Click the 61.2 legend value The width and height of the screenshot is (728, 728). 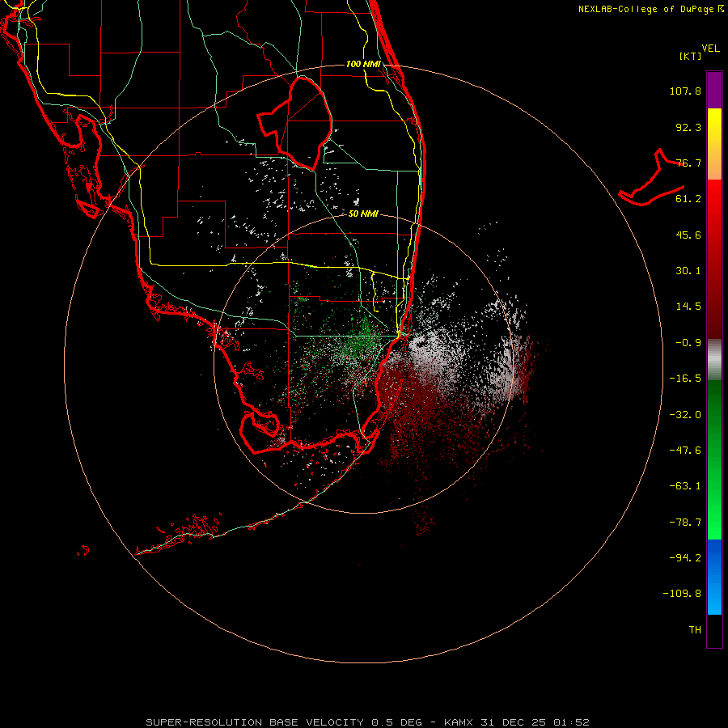tap(688, 199)
